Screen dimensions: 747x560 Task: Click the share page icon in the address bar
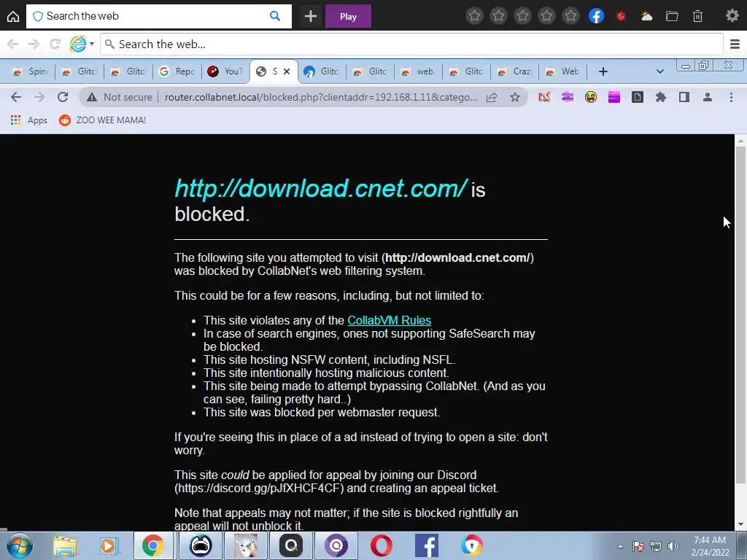[492, 97]
